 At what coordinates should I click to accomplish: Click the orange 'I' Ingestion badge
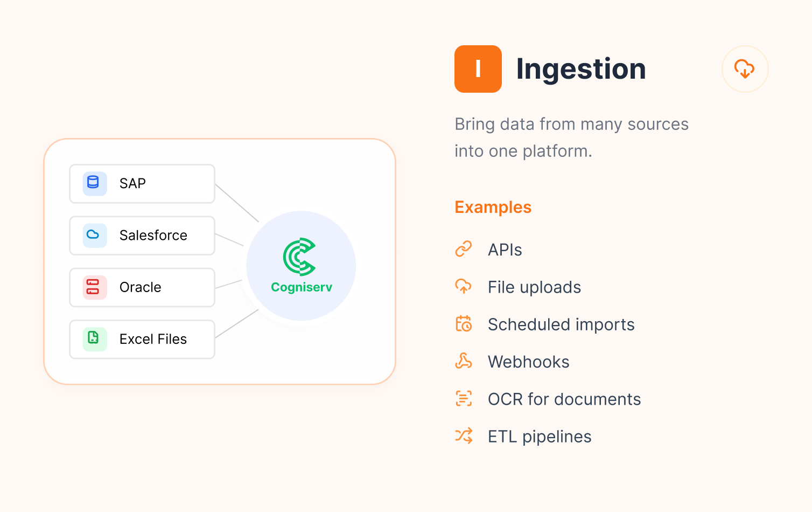coord(478,69)
